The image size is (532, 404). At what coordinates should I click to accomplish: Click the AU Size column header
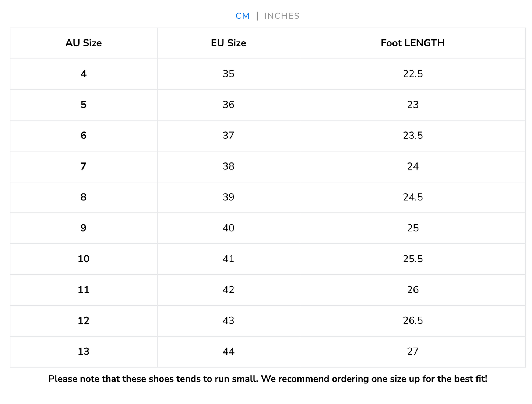[x=84, y=43]
